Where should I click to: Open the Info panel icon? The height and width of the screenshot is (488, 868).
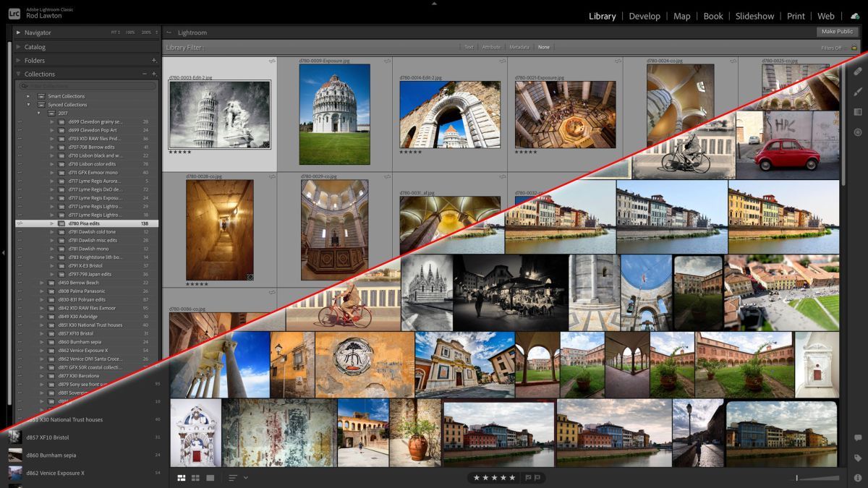858,477
